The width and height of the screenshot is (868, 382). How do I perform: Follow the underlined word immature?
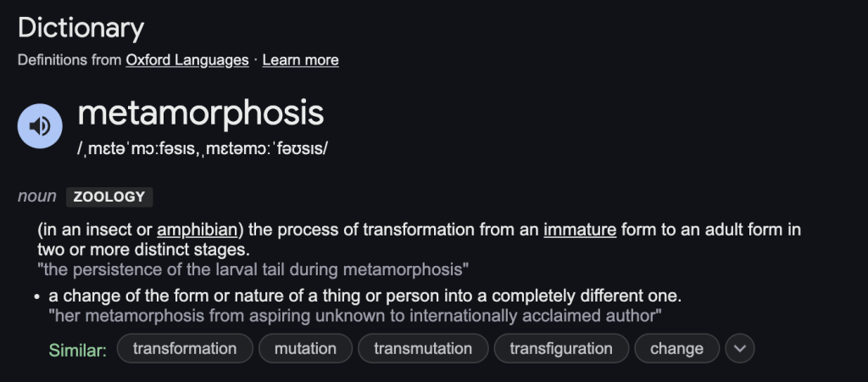[580, 230]
